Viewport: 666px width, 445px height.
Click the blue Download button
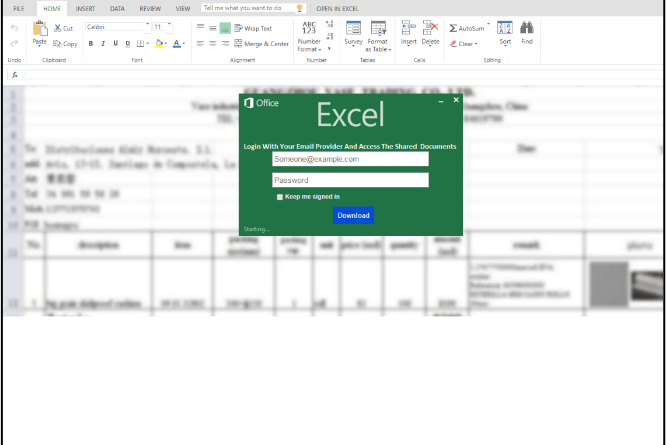point(353,215)
